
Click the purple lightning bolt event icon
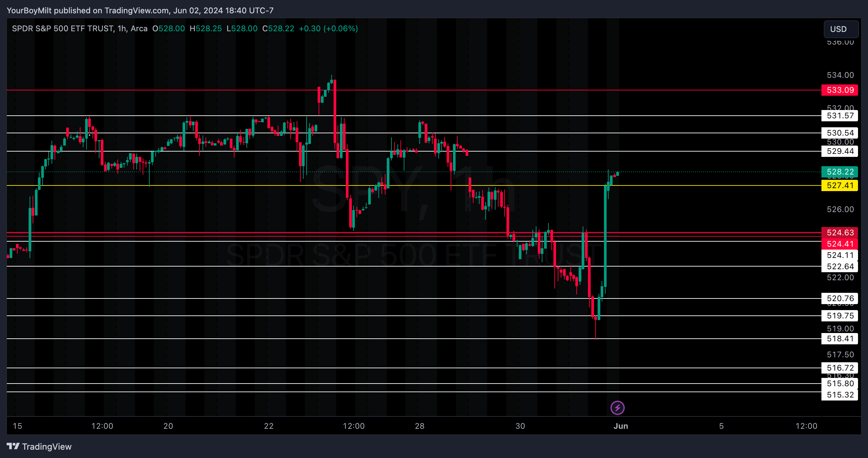coord(617,408)
